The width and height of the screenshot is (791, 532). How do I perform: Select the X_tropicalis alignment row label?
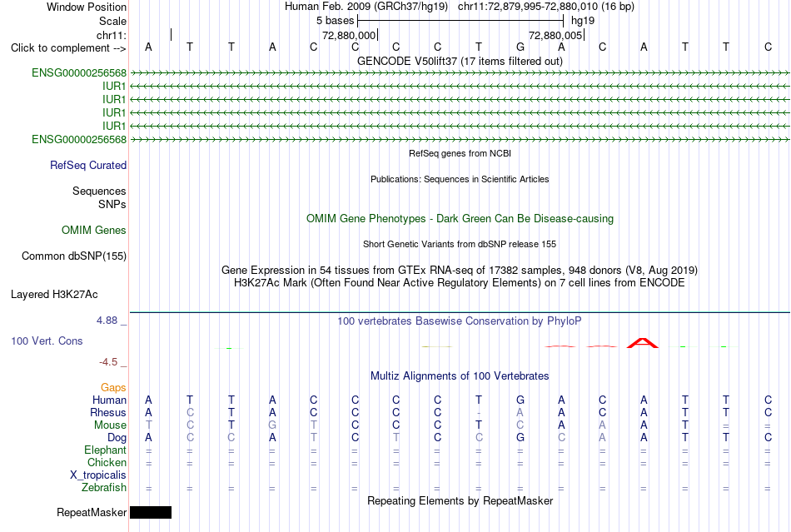pyautogui.click(x=98, y=475)
